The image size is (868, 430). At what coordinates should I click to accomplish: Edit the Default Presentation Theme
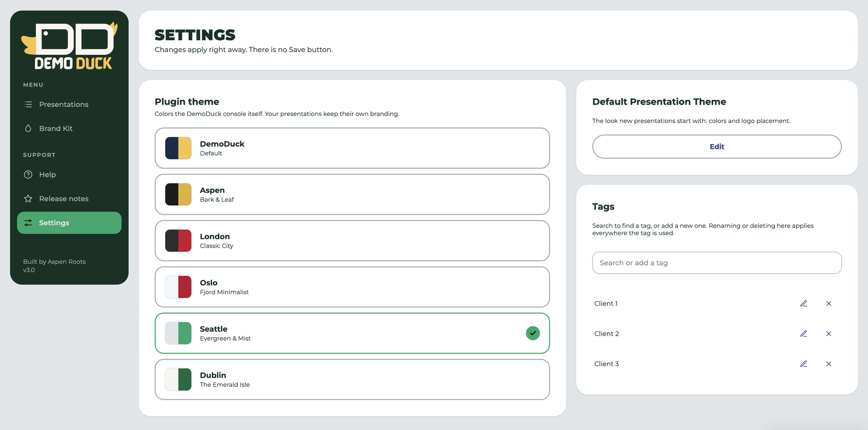click(x=717, y=147)
